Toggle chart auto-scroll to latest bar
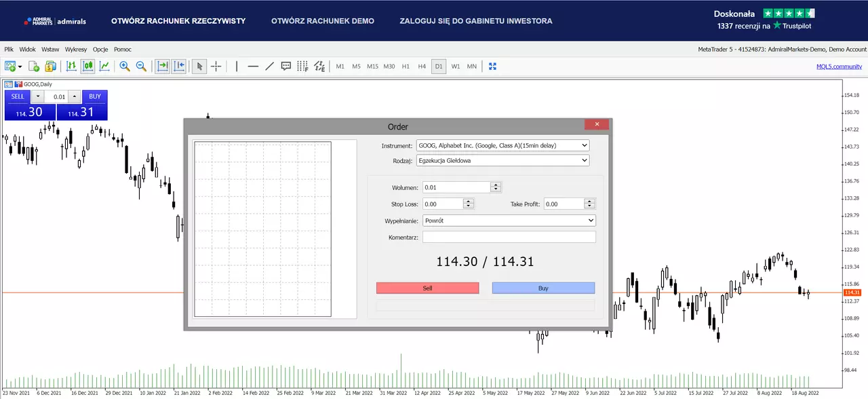Screen dimensions: 868x399 tap(162, 66)
